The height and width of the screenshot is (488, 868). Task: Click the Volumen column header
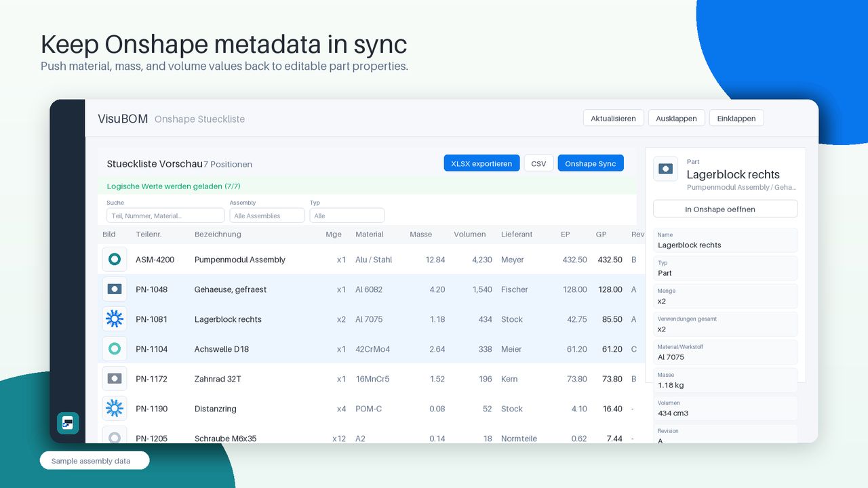point(470,235)
